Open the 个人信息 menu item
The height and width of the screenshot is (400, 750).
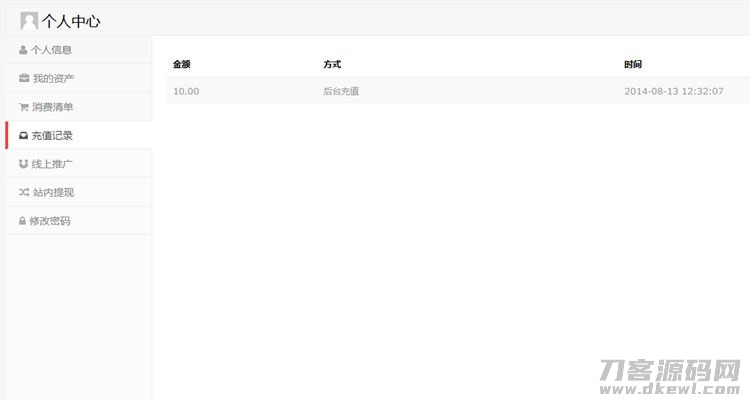[79, 50]
